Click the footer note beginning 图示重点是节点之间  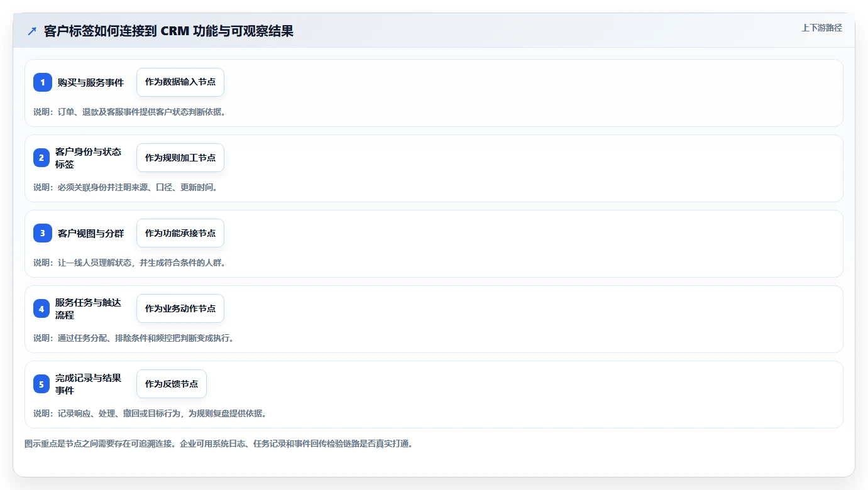pyautogui.click(x=219, y=444)
